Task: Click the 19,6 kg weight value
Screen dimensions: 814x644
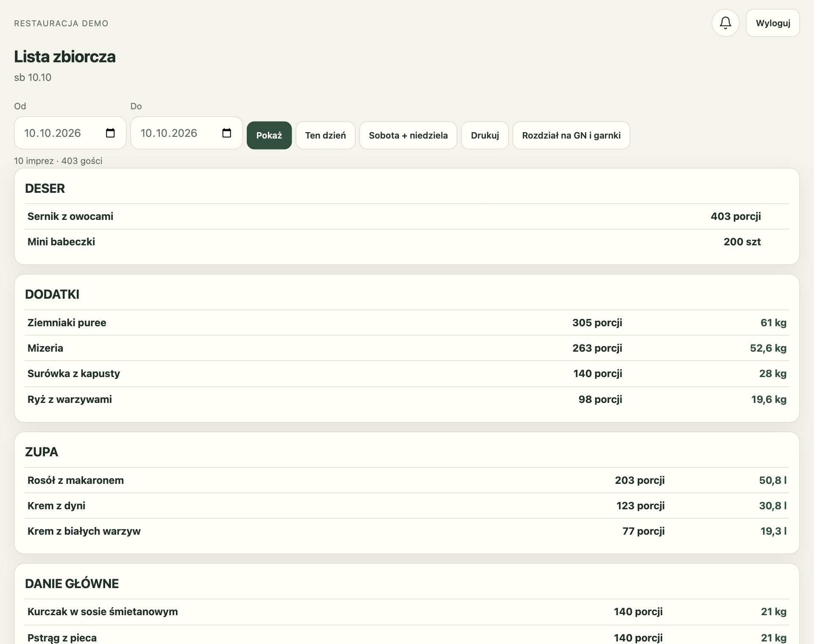Action: (x=769, y=400)
